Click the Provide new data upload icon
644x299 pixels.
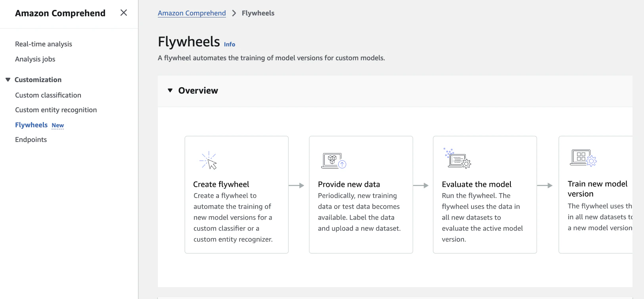tap(333, 161)
